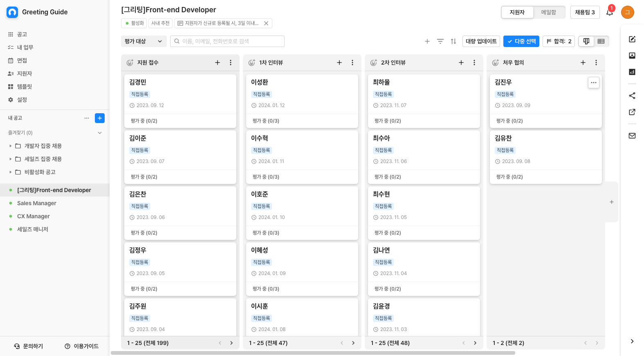Click the sort arrows icon

pyautogui.click(x=453, y=41)
